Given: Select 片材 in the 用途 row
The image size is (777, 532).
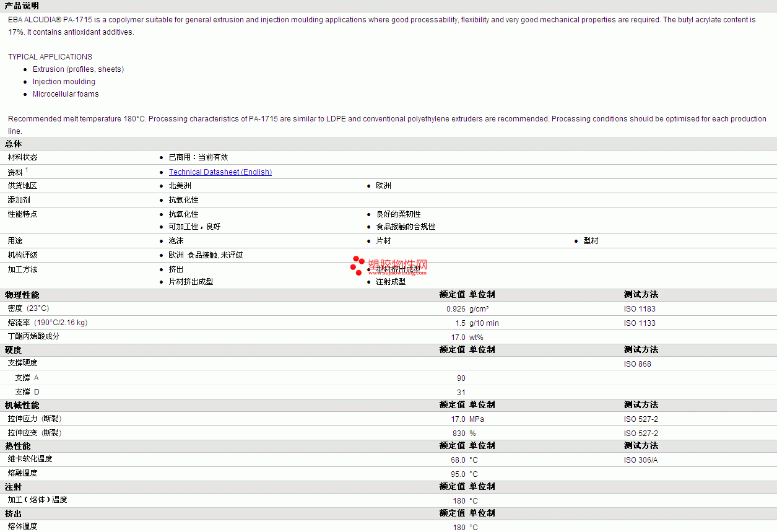Looking at the screenshot, I should point(384,241).
